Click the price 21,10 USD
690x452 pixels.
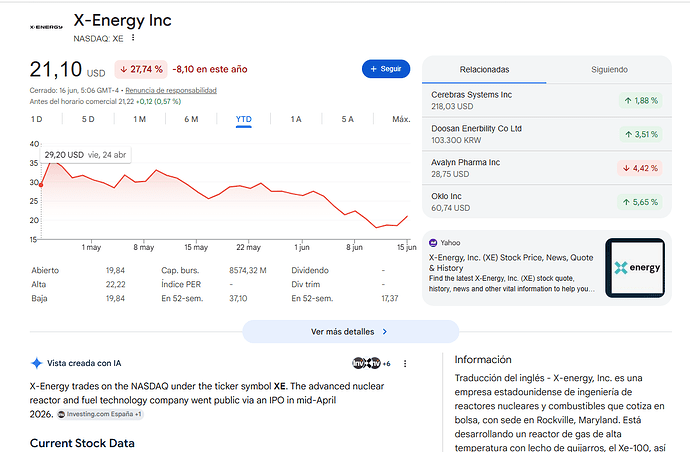pyautogui.click(x=67, y=70)
